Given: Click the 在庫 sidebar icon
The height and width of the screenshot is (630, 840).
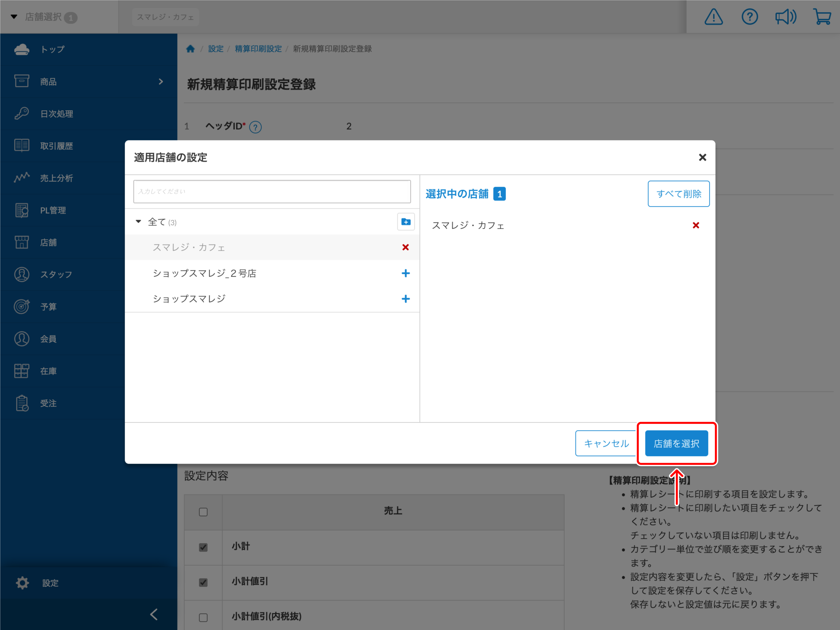Looking at the screenshot, I should click(x=22, y=371).
